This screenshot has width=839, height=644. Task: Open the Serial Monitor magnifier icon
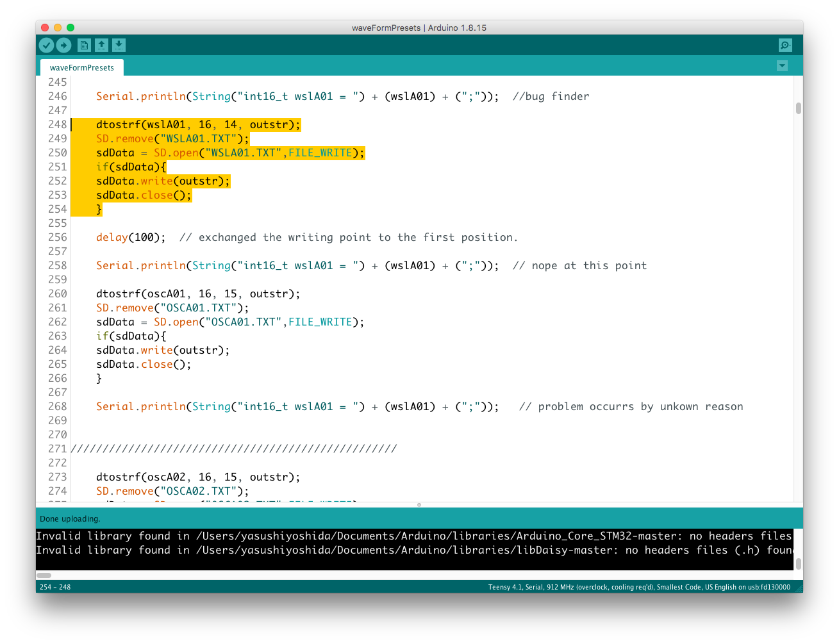click(x=785, y=45)
